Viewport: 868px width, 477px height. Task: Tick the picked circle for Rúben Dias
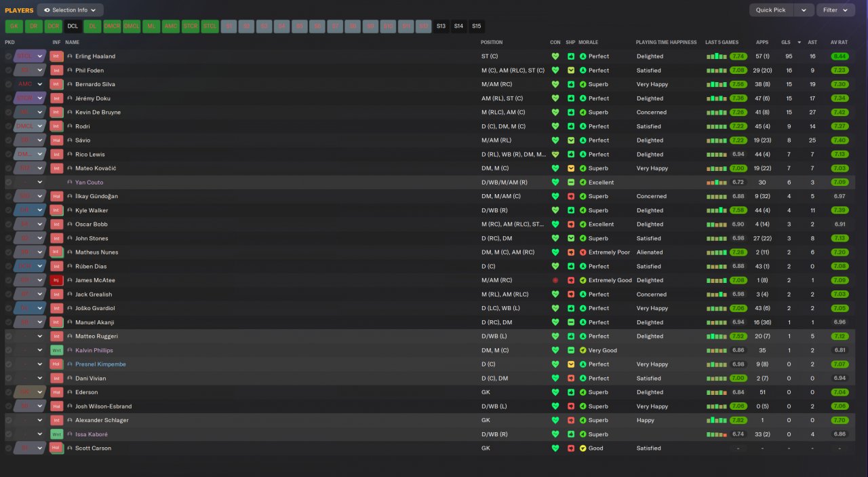tap(8, 267)
